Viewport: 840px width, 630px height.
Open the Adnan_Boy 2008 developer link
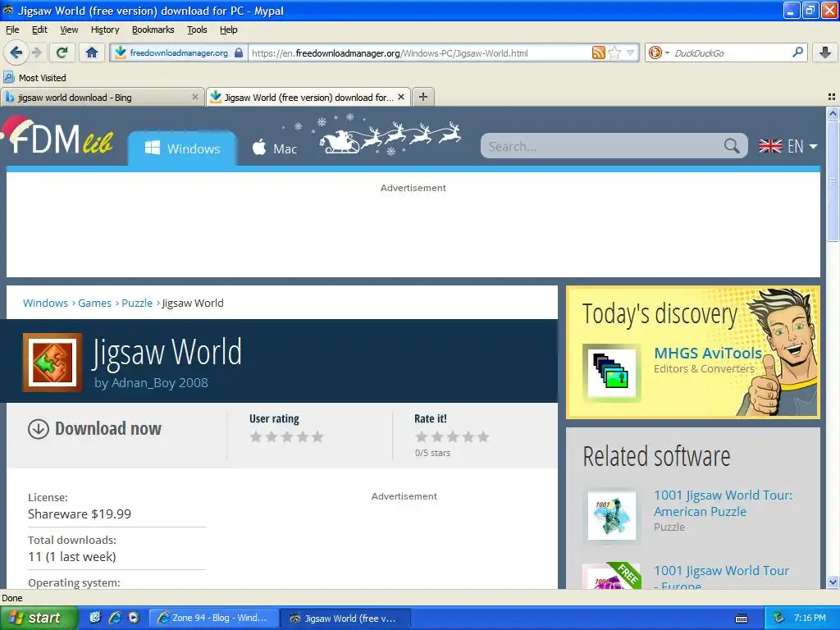pyautogui.click(x=160, y=383)
